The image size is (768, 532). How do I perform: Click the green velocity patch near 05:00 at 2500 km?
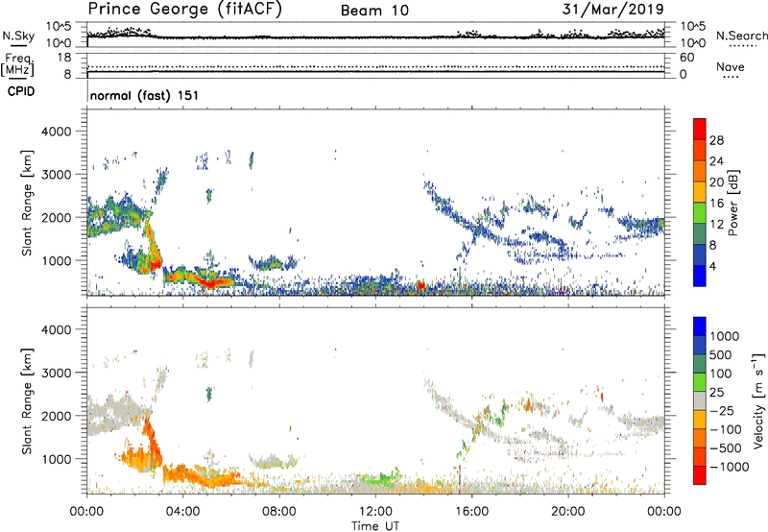click(209, 393)
